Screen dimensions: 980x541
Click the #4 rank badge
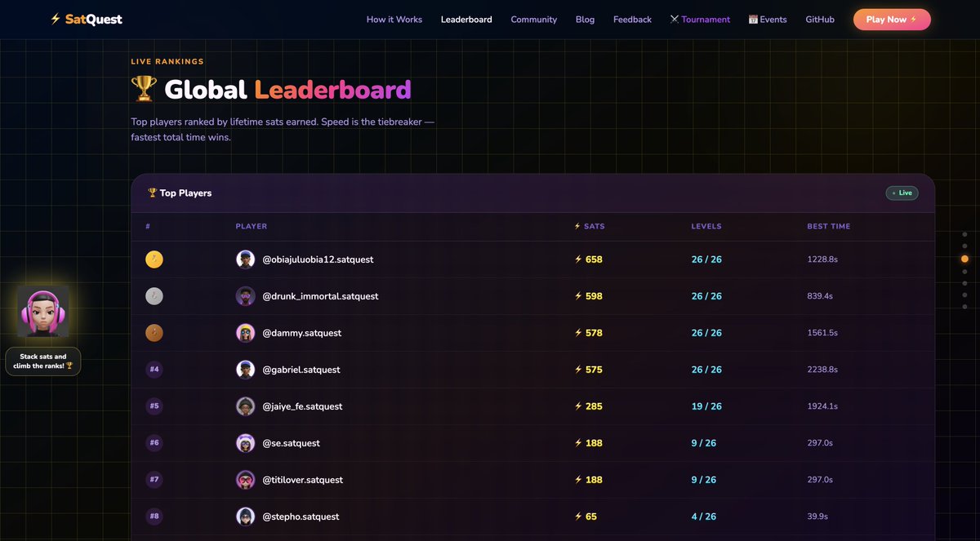pos(154,370)
